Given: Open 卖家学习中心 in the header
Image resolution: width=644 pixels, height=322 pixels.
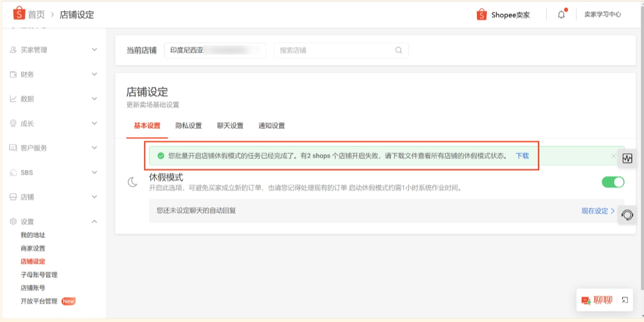Looking at the screenshot, I should (602, 15).
